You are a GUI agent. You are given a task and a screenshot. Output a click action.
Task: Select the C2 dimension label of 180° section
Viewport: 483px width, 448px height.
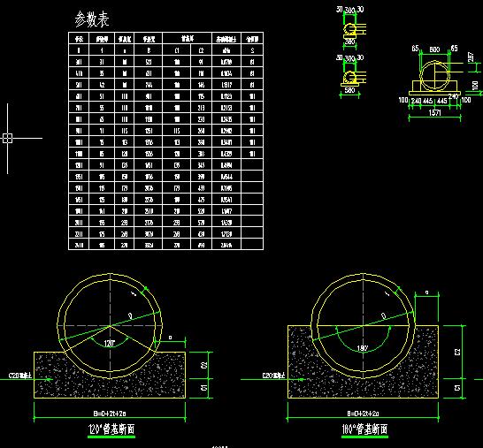coord(457,352)
